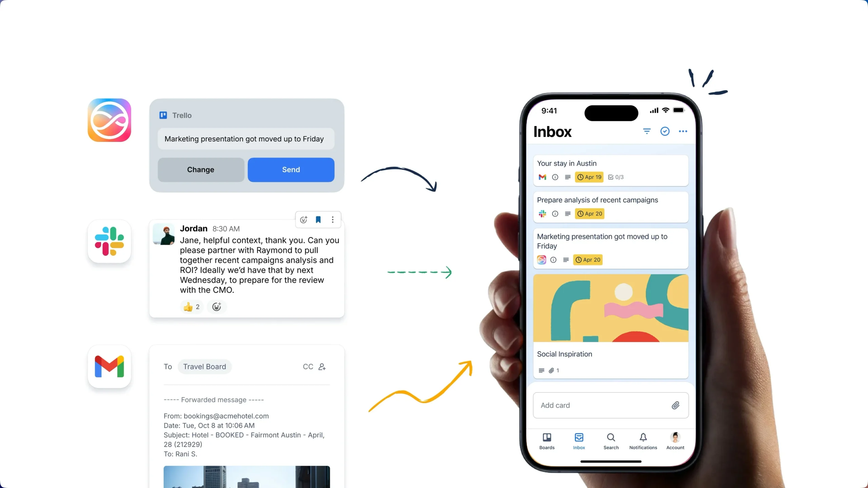The width and height of the screenshot is (868, 488).
Task: Tap the due date Apr 20 on campaigns task
Action: (589, 213)
